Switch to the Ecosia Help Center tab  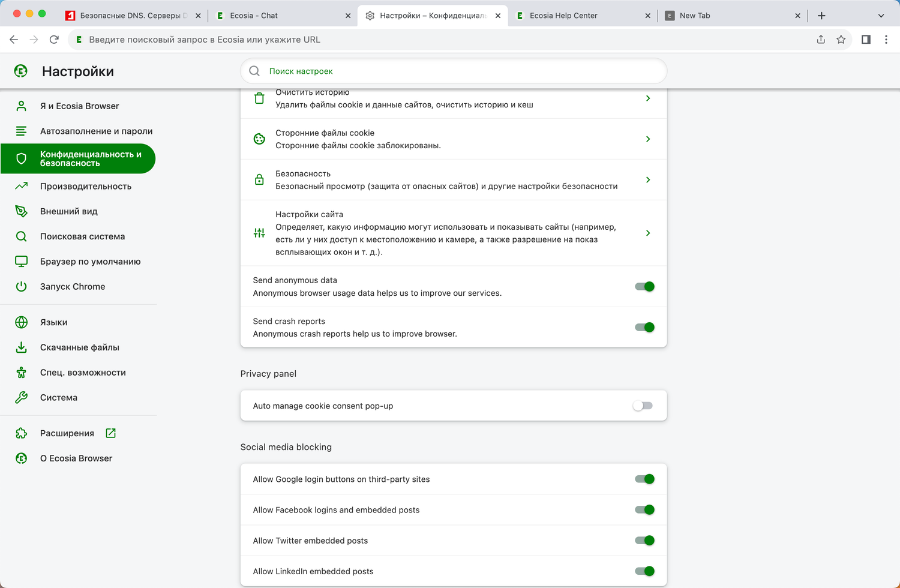(x=563, y=16)
